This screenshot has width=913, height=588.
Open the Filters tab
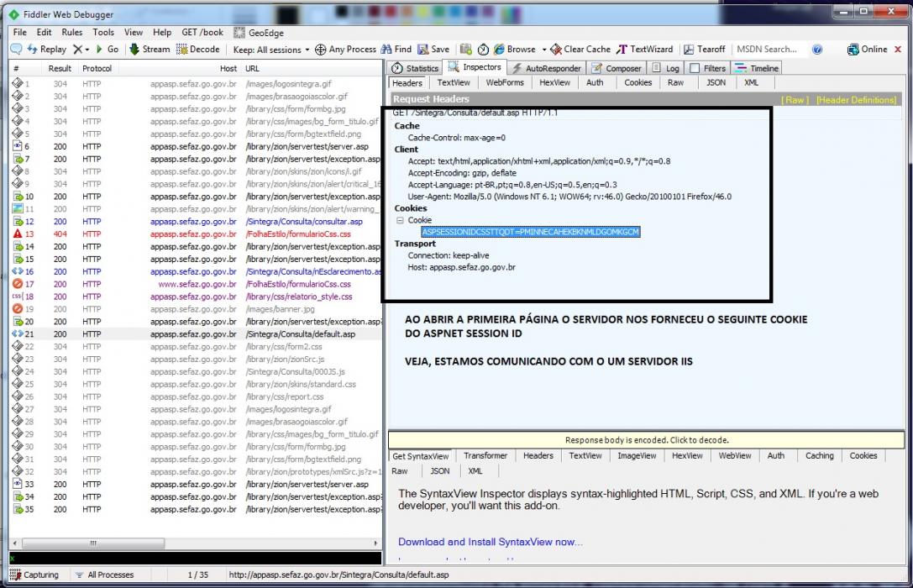coord(708,68)
